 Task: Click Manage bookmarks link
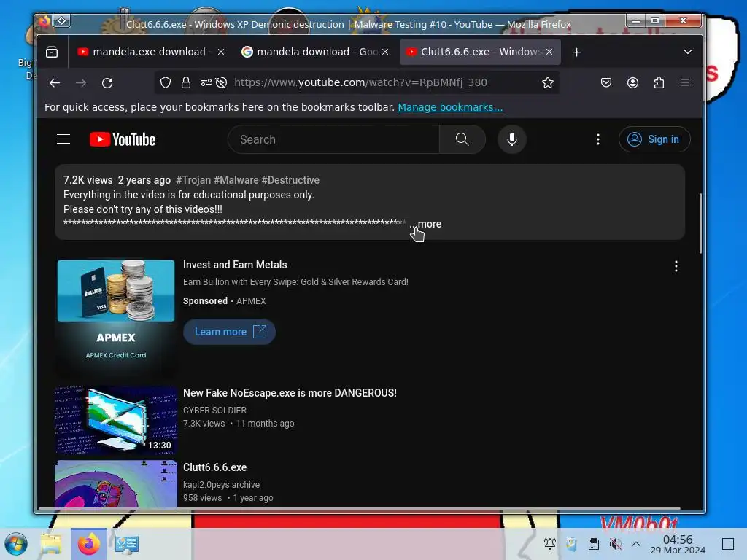click(x=450, y=107)
